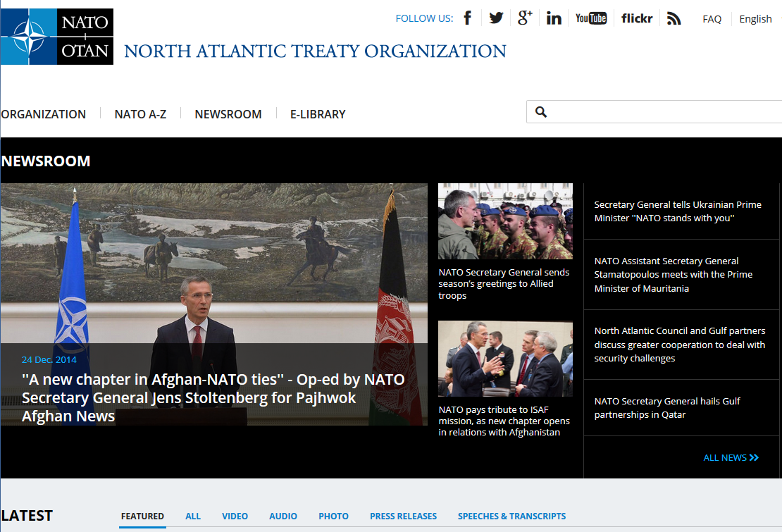Click the NEWSROOM section heading
The width and height of the screenshot is (782, 532).
pos(46,161)
